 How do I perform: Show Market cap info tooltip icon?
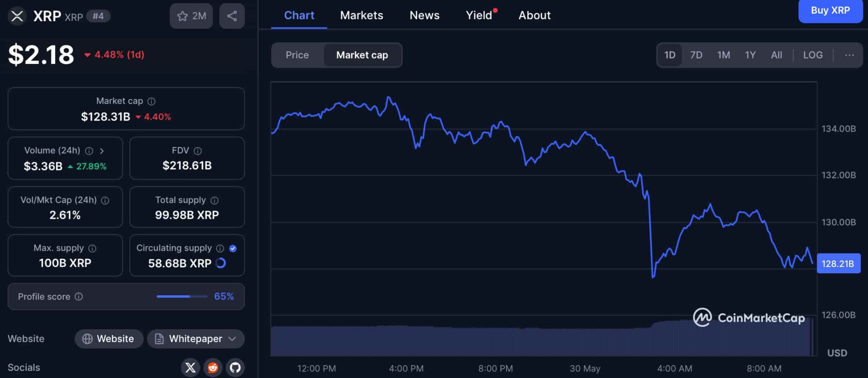click(x=151, y=101)
